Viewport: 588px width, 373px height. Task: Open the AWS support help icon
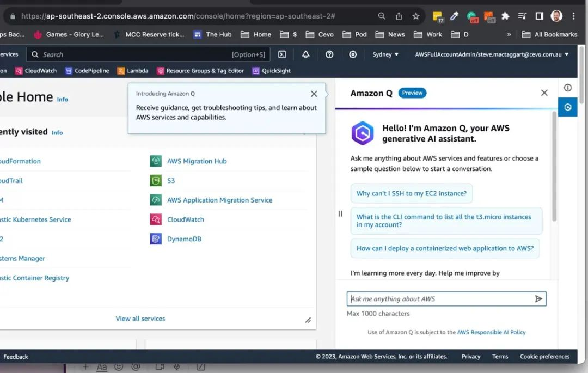tap(329, 54)
